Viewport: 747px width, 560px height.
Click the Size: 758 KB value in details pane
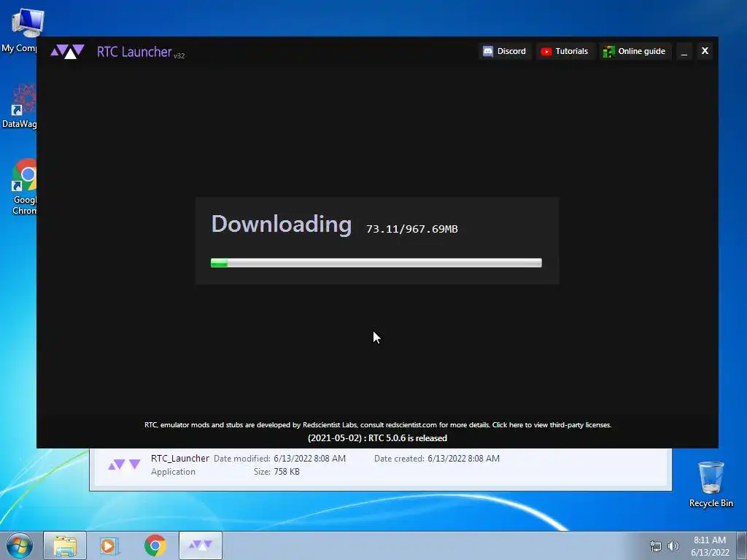pyautogui.click(x=287, y=472)
